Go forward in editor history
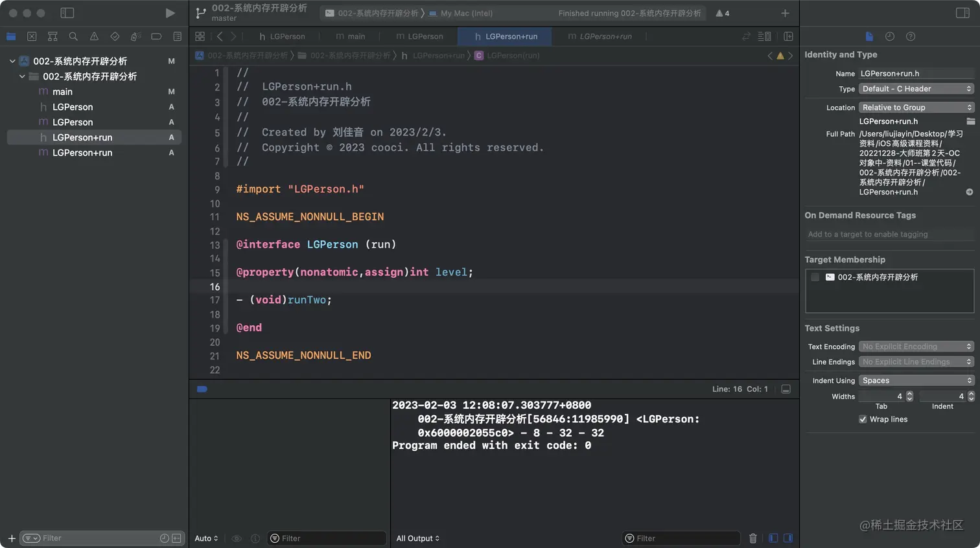The width and height of the screenshot is (980, 548). [233, 36]
